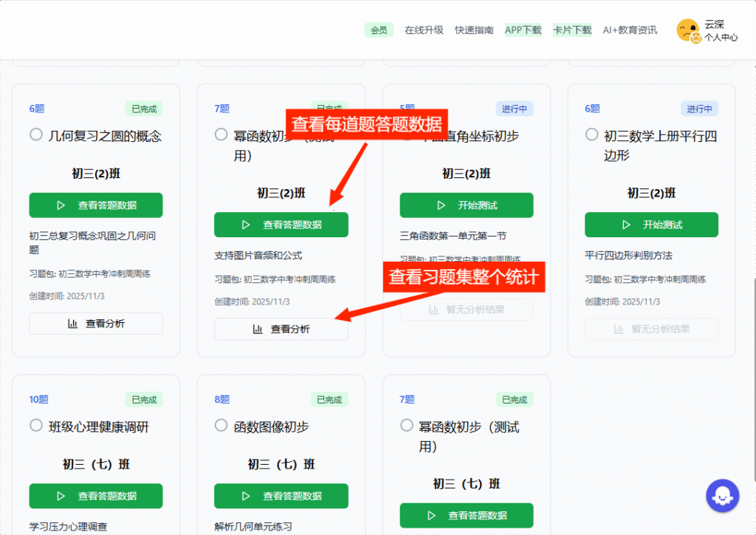Click the APP下载 link
The height and width of the screenshot is (535, 756).
[x=523, y=30]
